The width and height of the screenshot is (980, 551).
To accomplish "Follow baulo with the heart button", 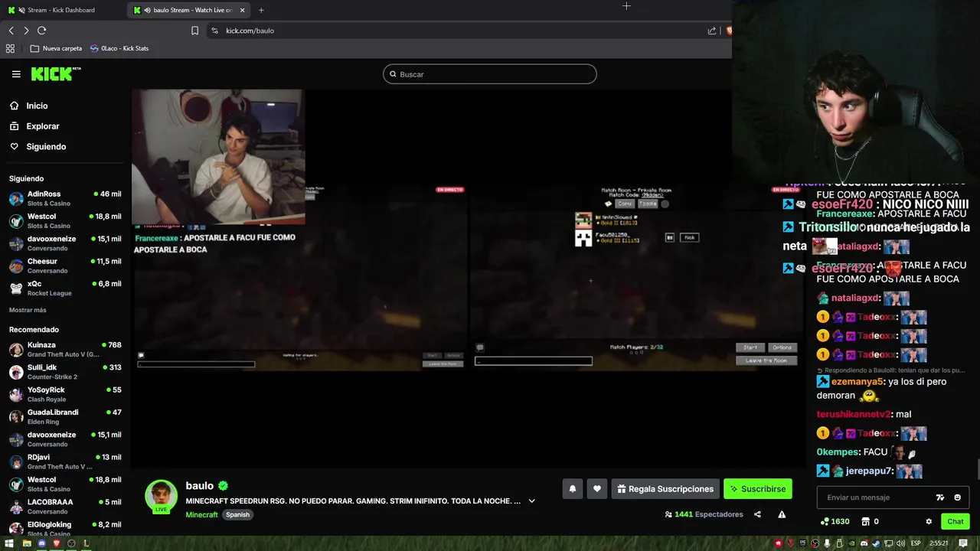I will (x=597, y=489).
